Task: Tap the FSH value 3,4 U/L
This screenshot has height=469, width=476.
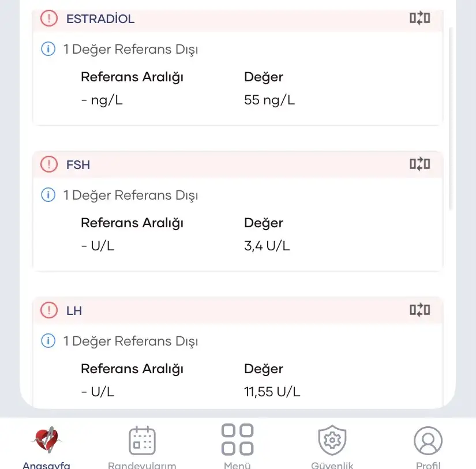Action: (267, 246)
